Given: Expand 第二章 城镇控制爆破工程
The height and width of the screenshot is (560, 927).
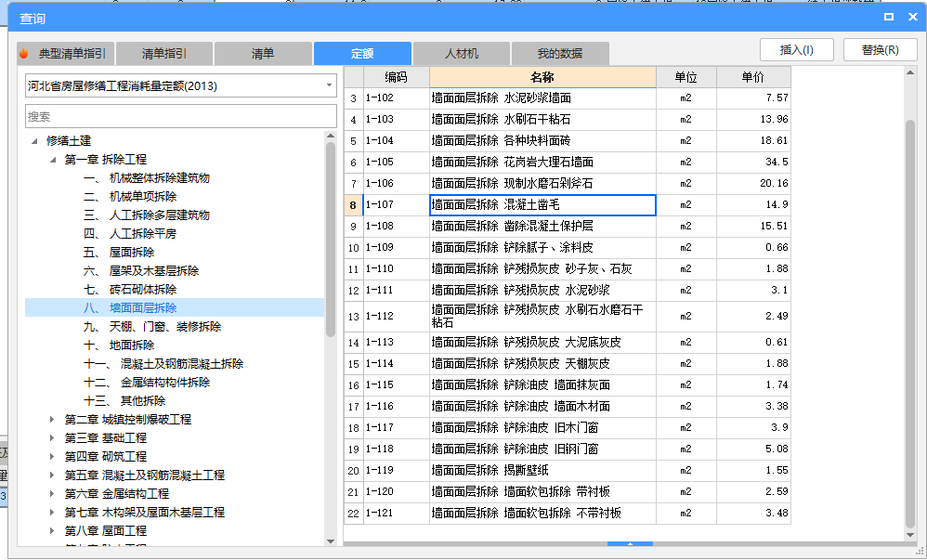Looking at the screenshot, I should pyautogui.click(x=54, y=418).
